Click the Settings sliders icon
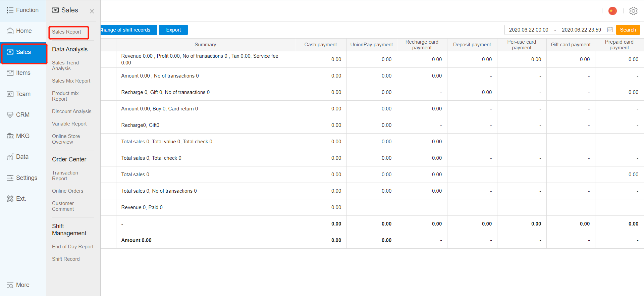 [x=10, y=178]
